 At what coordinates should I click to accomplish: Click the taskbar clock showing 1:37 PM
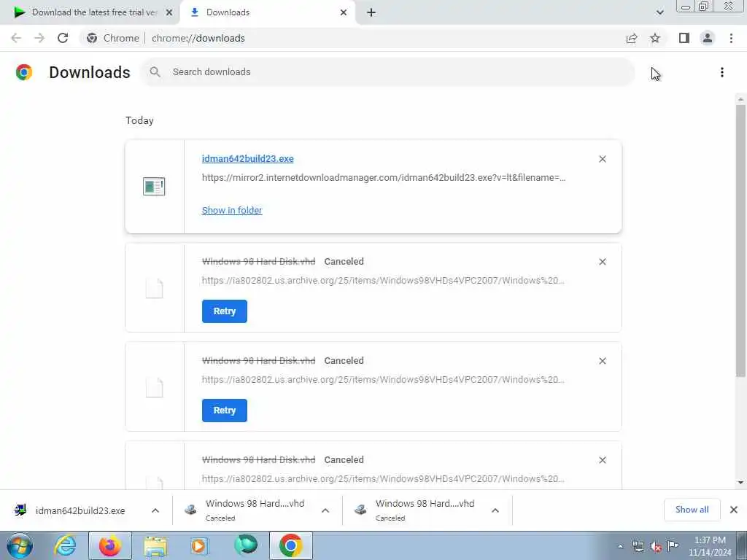coord(709,546)
